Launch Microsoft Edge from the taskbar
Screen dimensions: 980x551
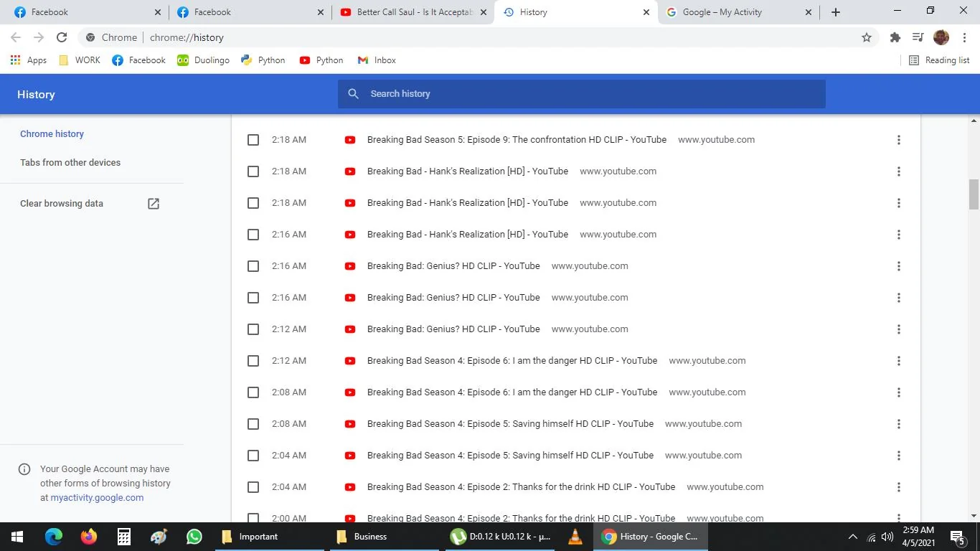[54, 537]
